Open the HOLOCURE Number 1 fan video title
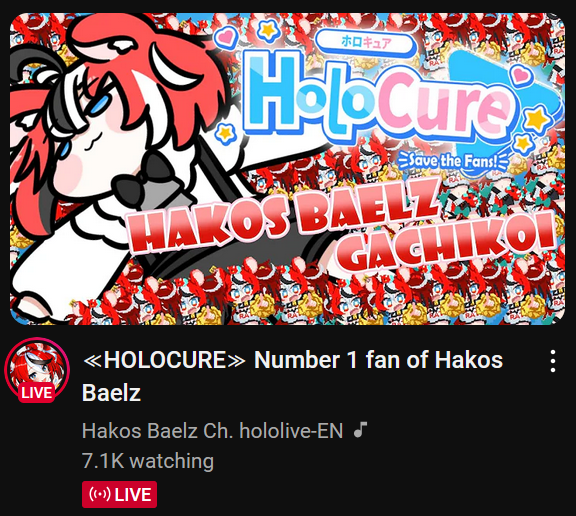576x516 pixels. point(292,376)
